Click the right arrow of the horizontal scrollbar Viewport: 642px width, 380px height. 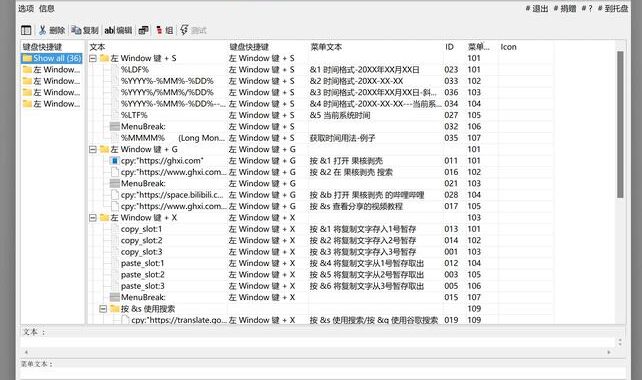click(609, 352)
